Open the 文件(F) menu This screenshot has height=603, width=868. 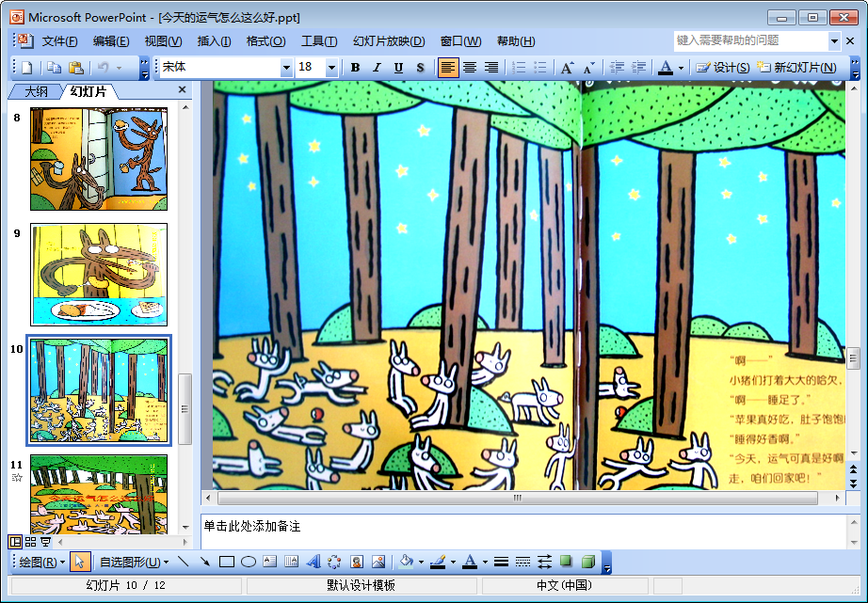(60, 41)
